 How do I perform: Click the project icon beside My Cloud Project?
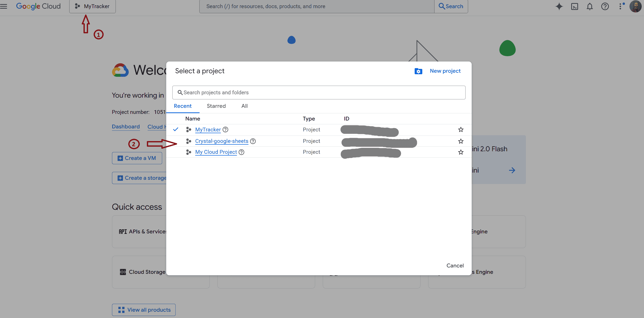(189, 152)
